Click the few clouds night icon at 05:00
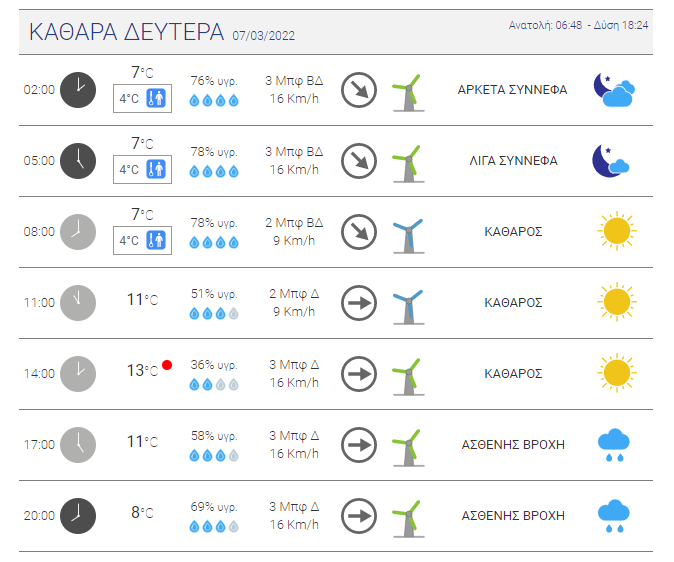The image size is (674, 562). 611,161
